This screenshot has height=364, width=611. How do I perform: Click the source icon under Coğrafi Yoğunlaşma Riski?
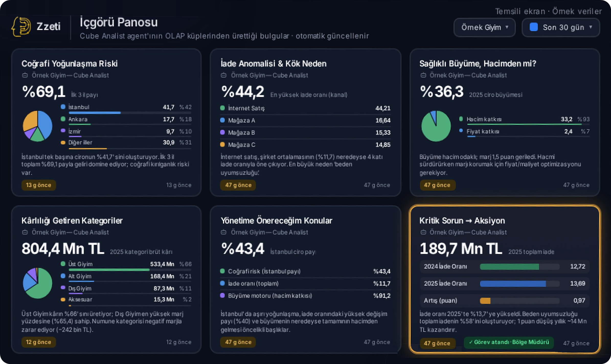[x=25, y=75]
